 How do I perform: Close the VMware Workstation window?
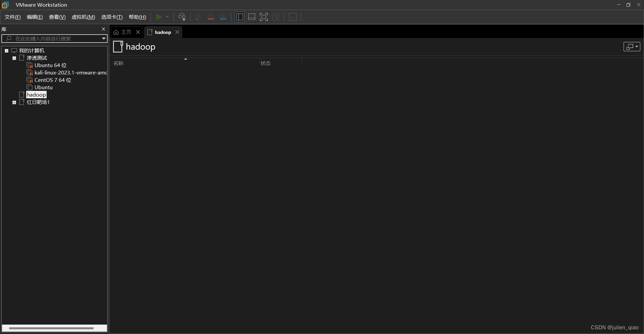tap(639, 5)
